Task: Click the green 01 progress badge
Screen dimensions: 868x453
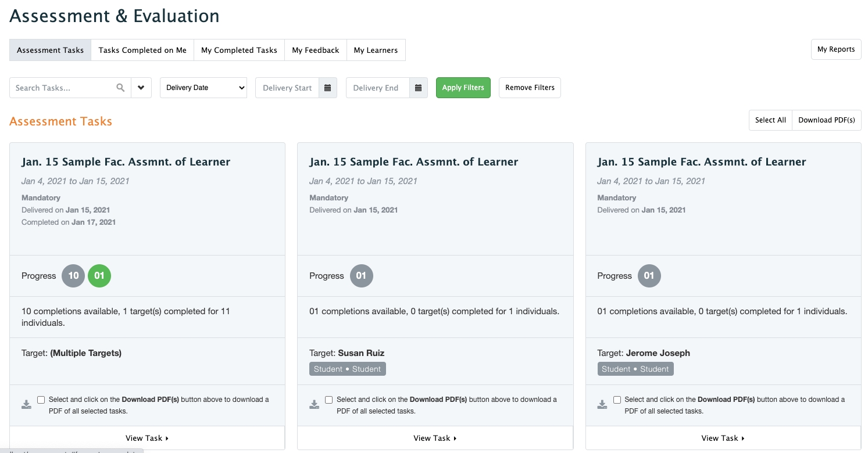Action: click(x=99, y=276)
